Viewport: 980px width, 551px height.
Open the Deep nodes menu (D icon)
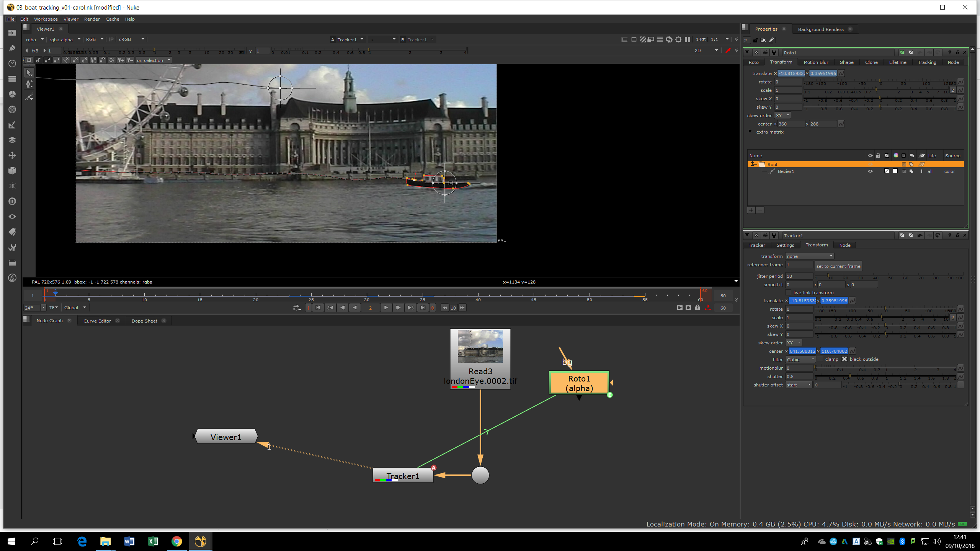[x=12, y=201]
